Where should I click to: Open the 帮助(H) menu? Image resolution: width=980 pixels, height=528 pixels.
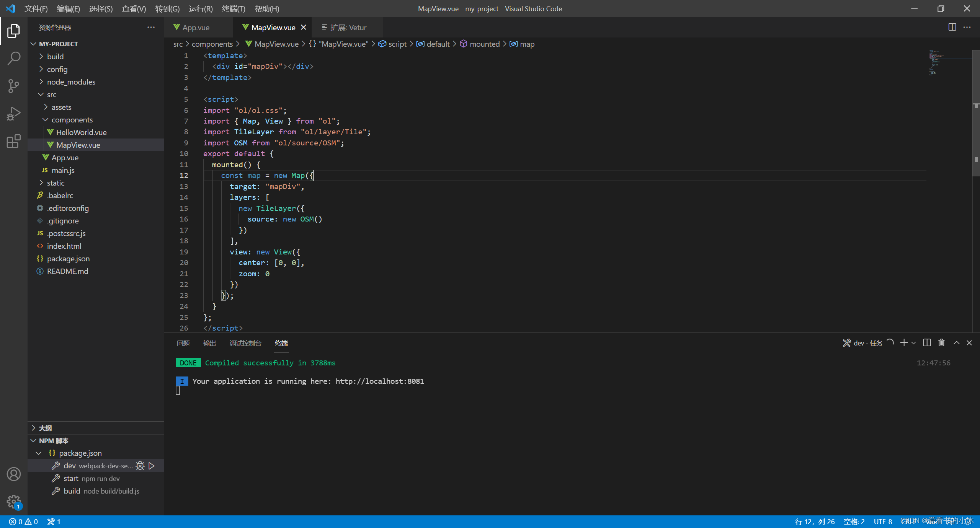pyautogui.click(x=267, y=8)
